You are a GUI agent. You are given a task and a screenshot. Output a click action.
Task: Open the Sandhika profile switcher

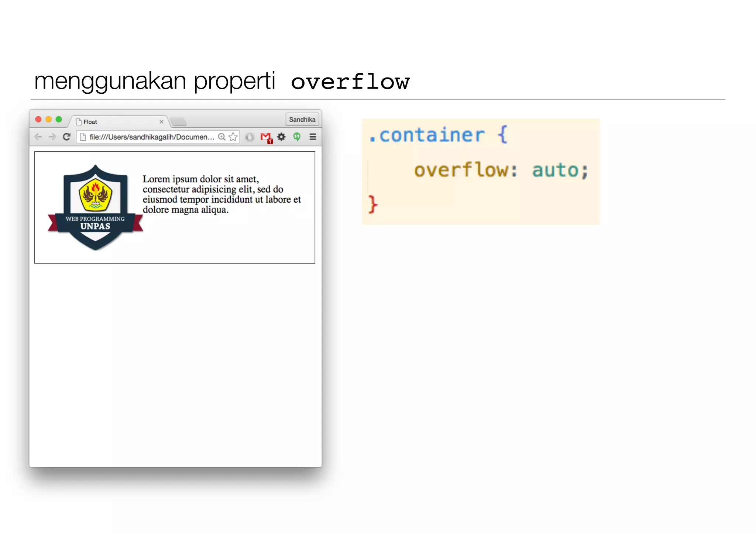[x=302, y=120]
